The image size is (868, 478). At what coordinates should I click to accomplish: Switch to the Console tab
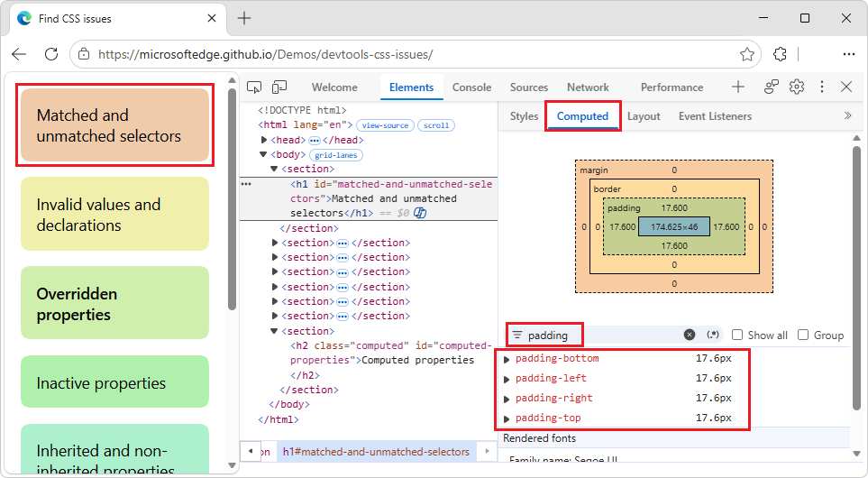[x=471, y=87]
